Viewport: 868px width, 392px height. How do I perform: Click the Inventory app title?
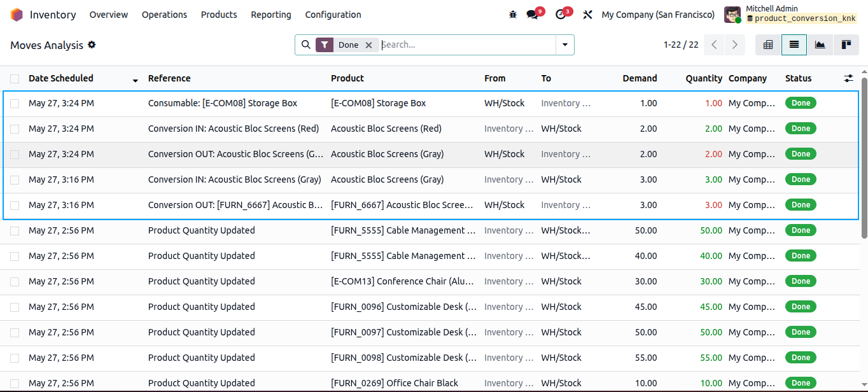pos(53,15)
